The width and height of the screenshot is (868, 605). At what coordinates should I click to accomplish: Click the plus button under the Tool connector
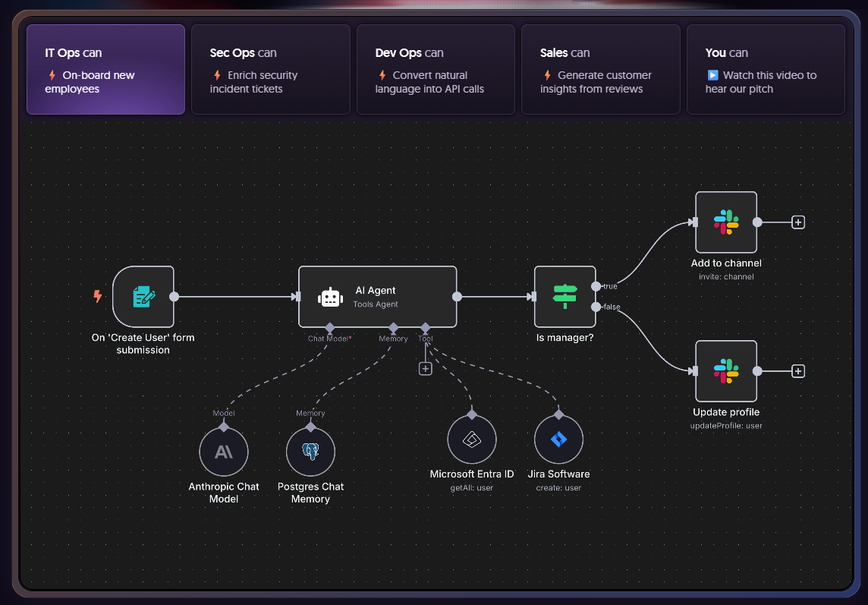[x=426, y=369]
